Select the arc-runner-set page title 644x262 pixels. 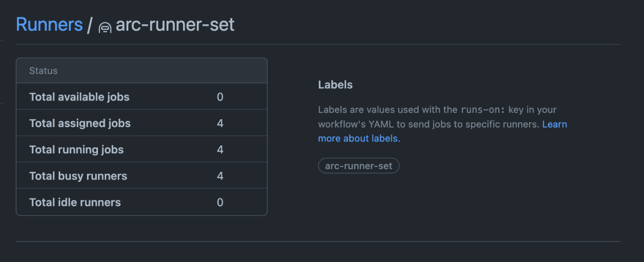[x=175, y=24]
